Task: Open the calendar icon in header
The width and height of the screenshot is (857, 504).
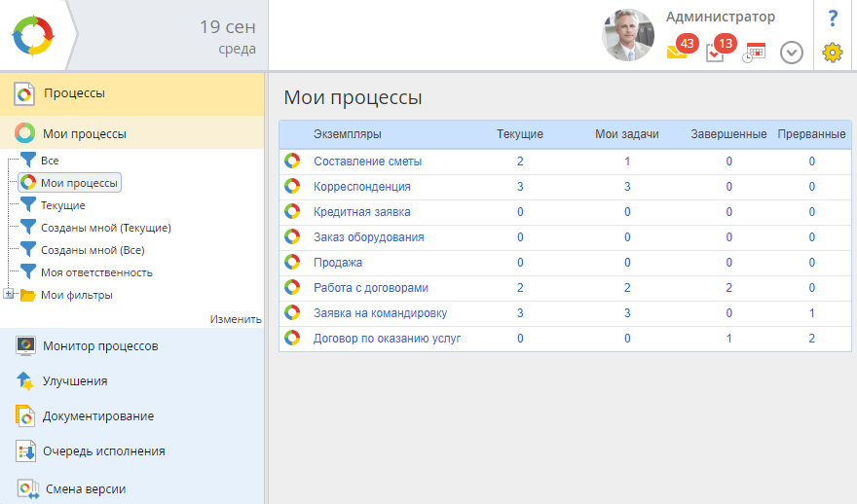Action: click(755, 53)
